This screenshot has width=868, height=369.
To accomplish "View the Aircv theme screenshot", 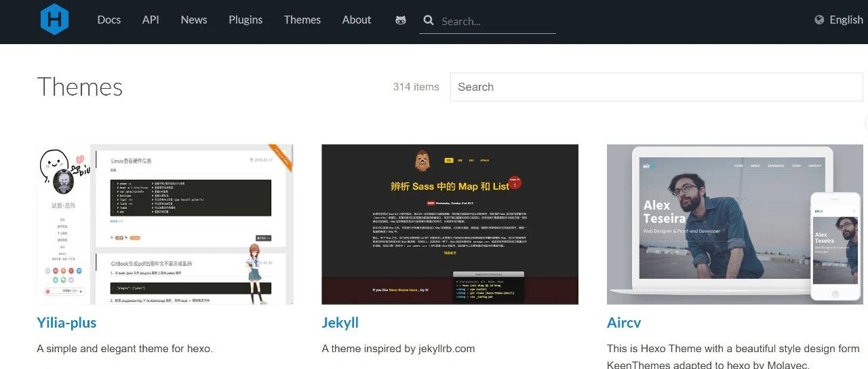I will click(x=735, y=224).
